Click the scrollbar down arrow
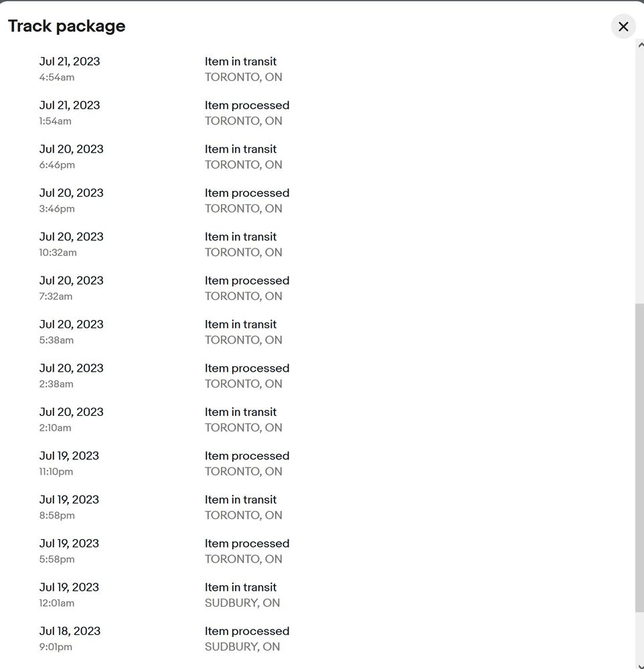This screenshot has width=644, height=669. 639,664
